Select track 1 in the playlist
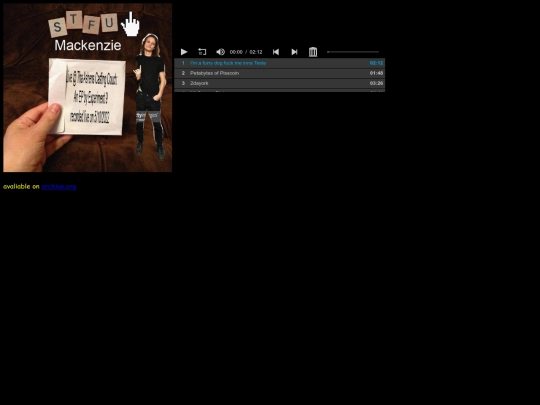Screen dimensions: 540x405 [x=280, y=63]
